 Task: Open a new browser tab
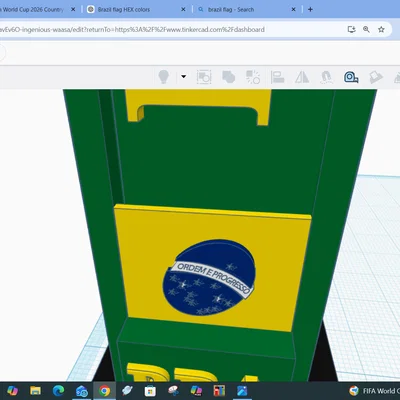point(310,10)
